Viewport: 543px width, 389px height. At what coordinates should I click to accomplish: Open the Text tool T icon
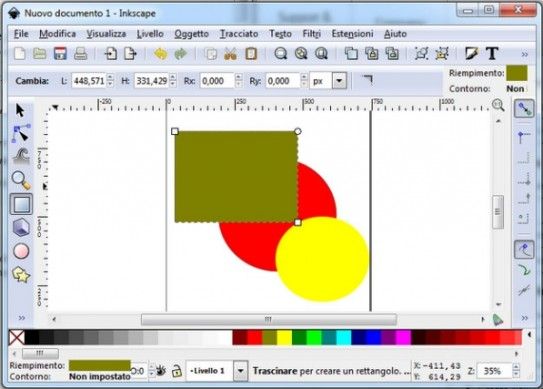click(492, 54)
